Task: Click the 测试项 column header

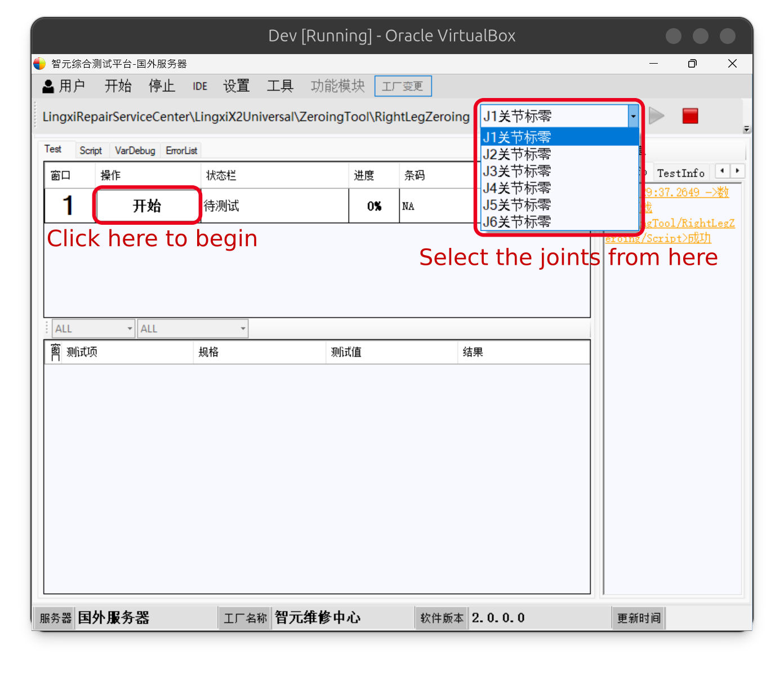Action: coord(127,352)
